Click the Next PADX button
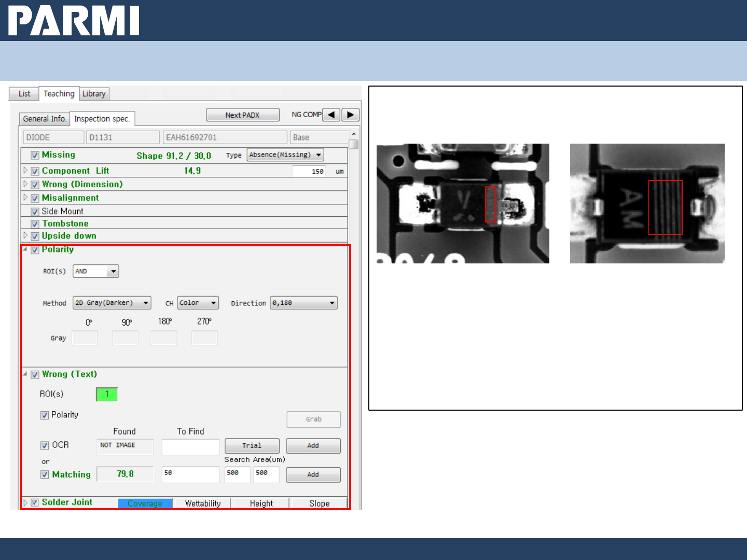Viewport: 747px width, 560px height. (x=243, y=115)
